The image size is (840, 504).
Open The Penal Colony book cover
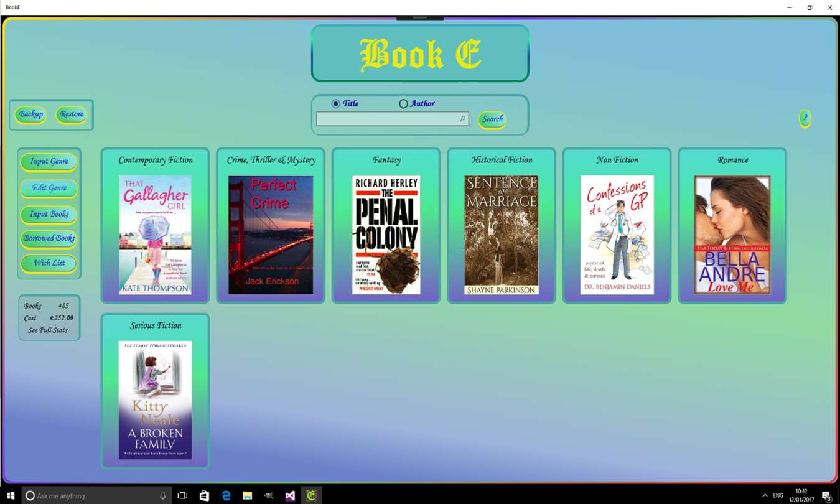pyautogui.click(x=386, y=235)
